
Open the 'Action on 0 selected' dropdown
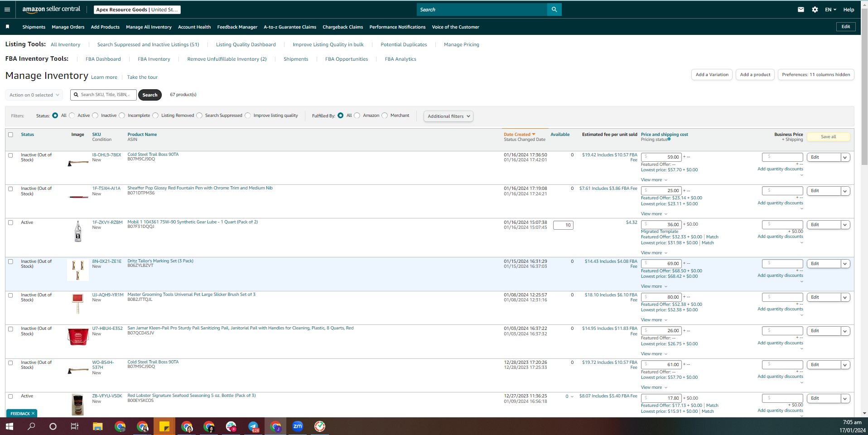[x=34, y=95]
